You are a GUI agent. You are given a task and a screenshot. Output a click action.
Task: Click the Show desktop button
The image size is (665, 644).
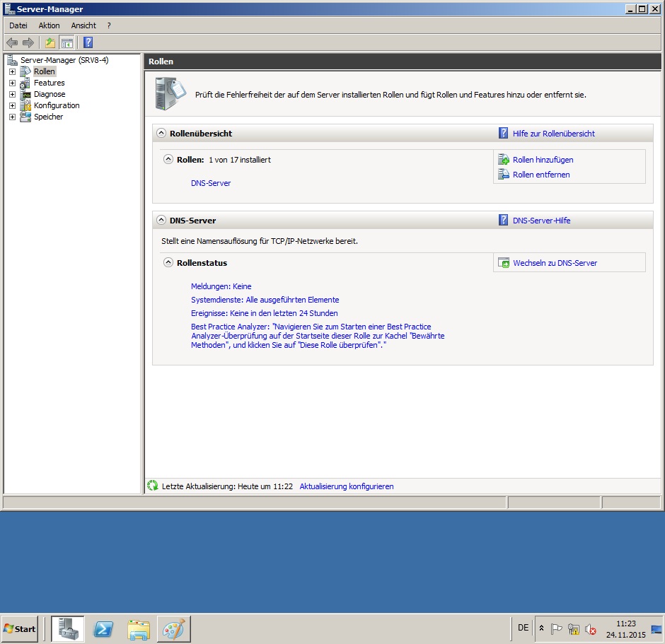[x=657, y=629]
